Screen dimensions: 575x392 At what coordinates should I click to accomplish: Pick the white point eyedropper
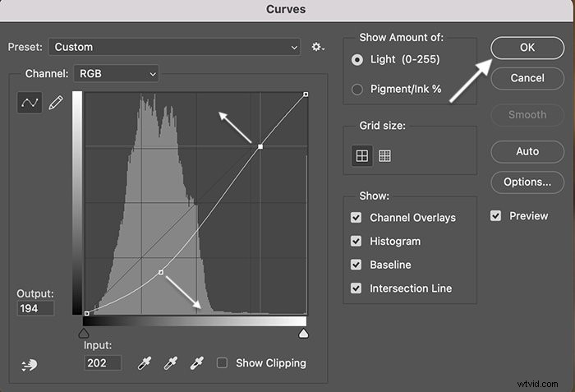click(x=197, y=363)
